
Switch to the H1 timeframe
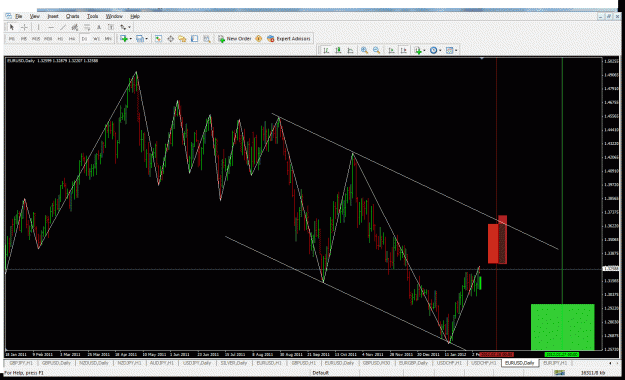[x=60, y=39]
